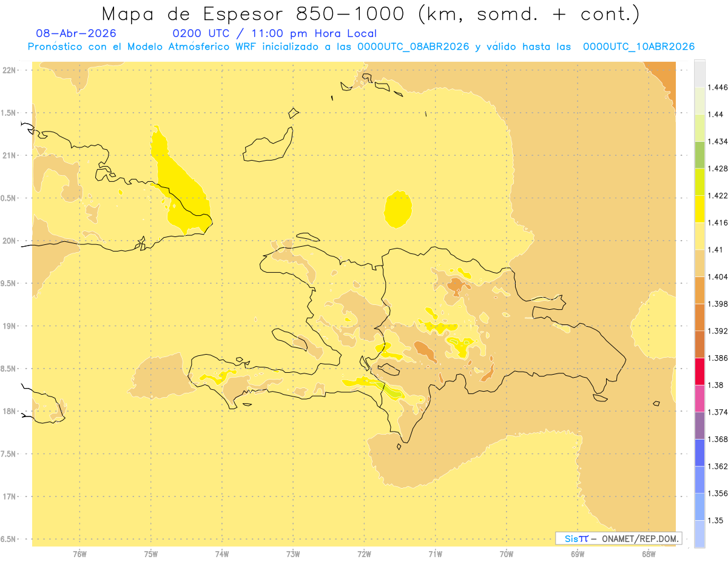Viewport: 728px width, 562px height.
Task: Click the pink 1.374–1.38 colorbar swatch
Action: (699, 398)
